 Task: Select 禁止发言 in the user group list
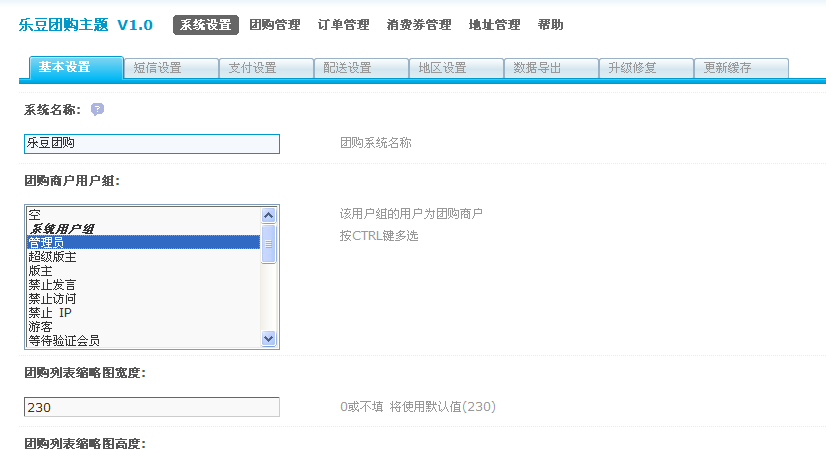pyautogui.click(x=143, y=285)
